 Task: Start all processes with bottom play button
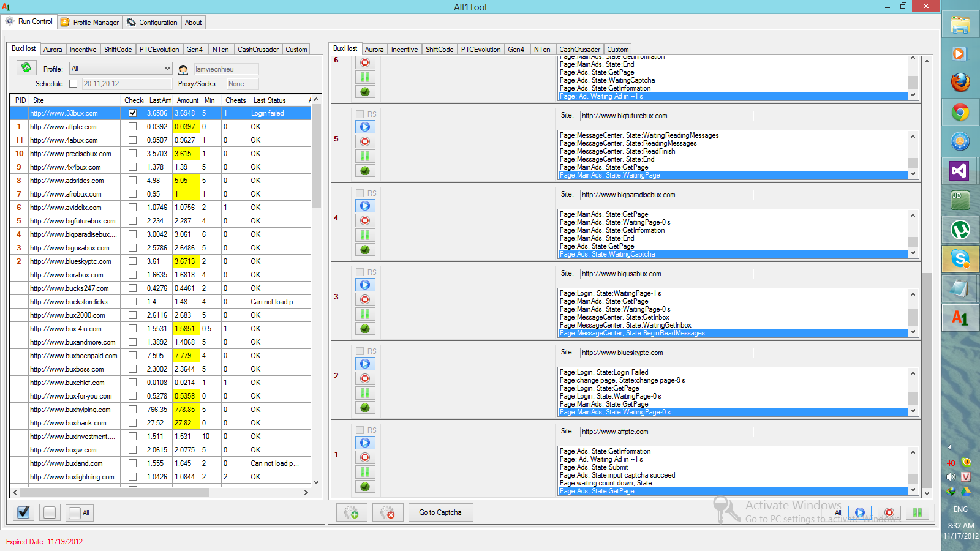click(859, 512)
